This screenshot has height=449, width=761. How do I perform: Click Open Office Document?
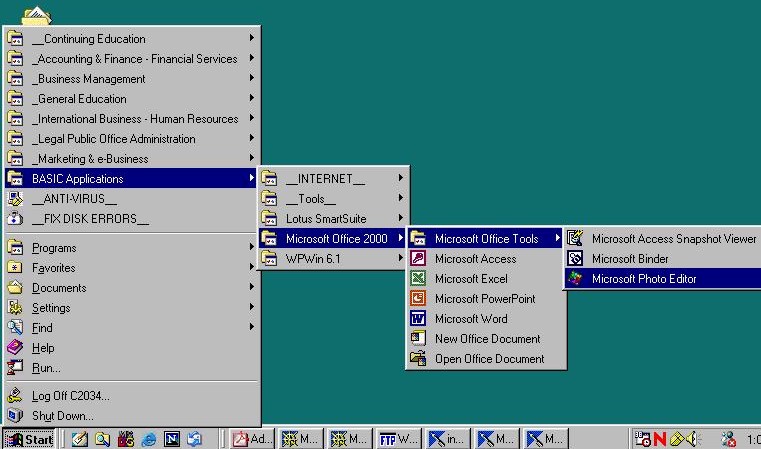pyautogui.click(x=485, y=359)
